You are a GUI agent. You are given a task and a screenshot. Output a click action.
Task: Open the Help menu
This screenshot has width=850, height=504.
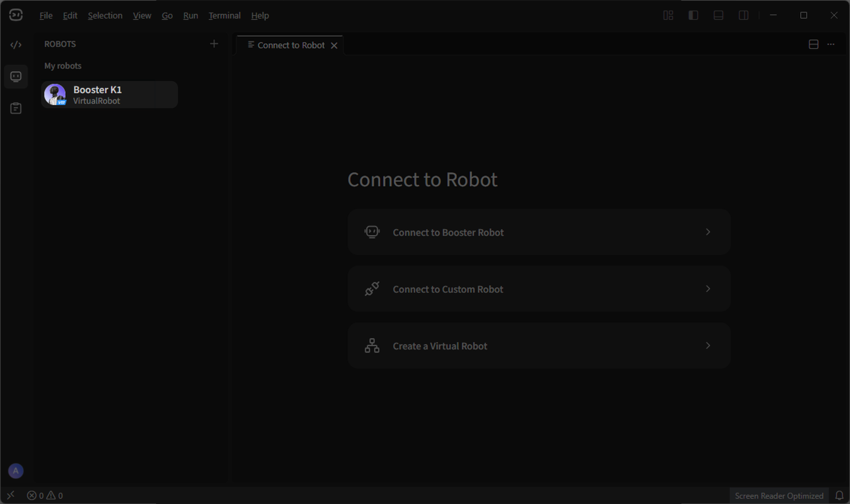click(260, 16)
